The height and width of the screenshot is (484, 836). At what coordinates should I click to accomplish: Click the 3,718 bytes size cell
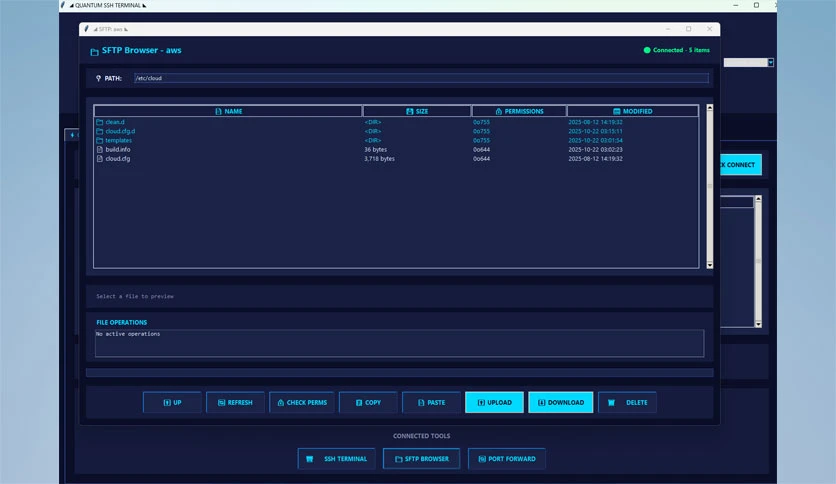pyautogui.click(x=379, y=158)
